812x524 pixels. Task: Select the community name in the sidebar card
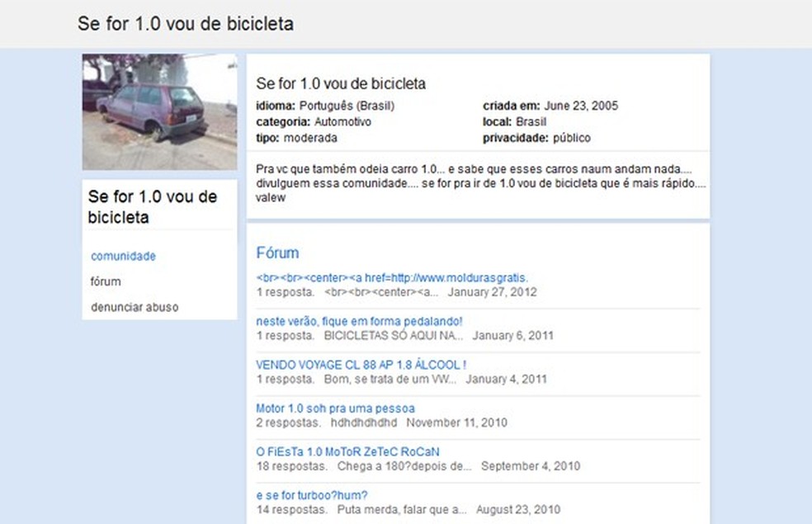click(152, 206)
